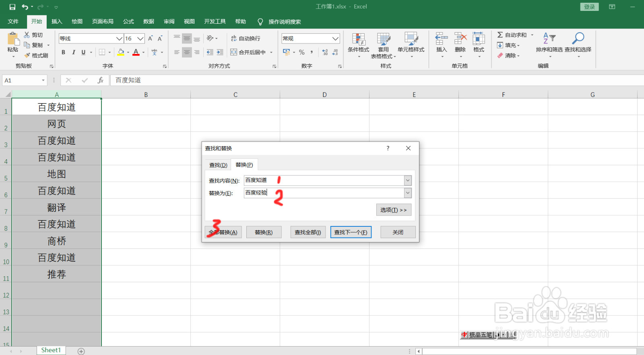This screenshot has width=644, height=355.
Task: Click the Save icon in title bar
Action: (x=12, y=7)
